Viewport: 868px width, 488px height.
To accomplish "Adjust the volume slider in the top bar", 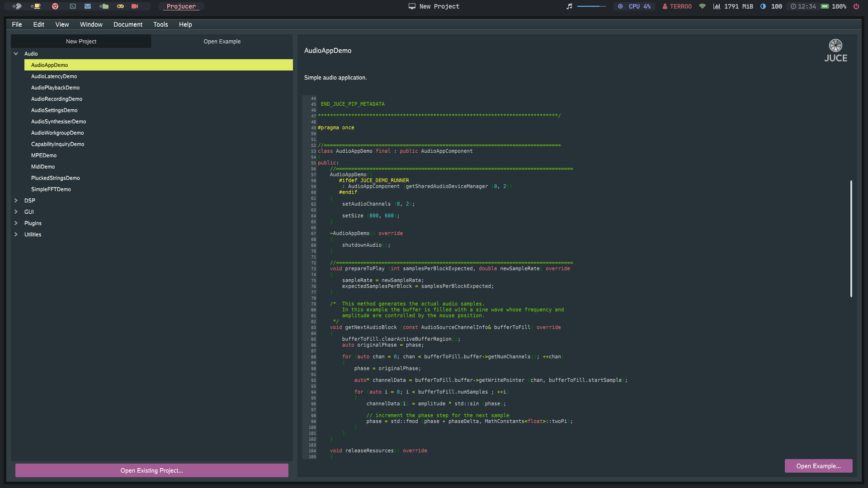I will pos(591,6).
